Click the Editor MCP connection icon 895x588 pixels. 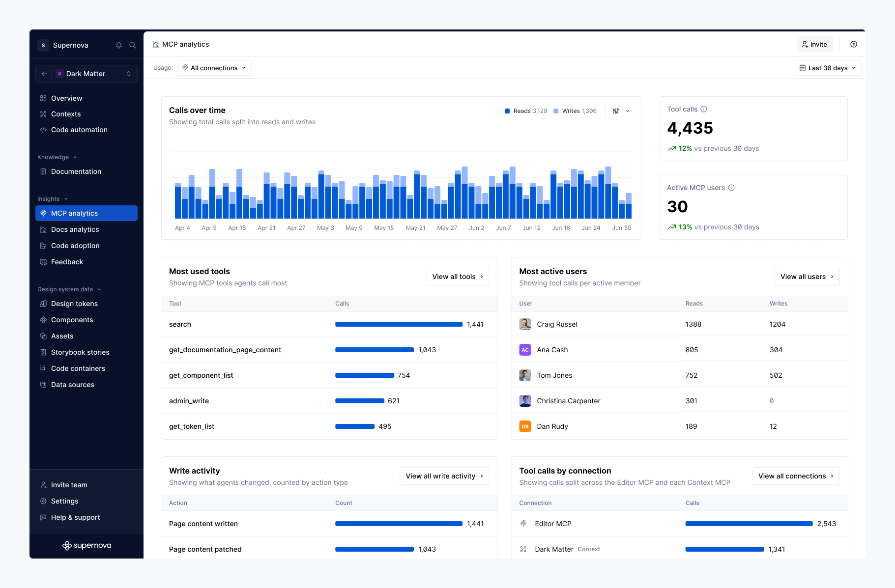pyautogui.click(x=523, y=524)
